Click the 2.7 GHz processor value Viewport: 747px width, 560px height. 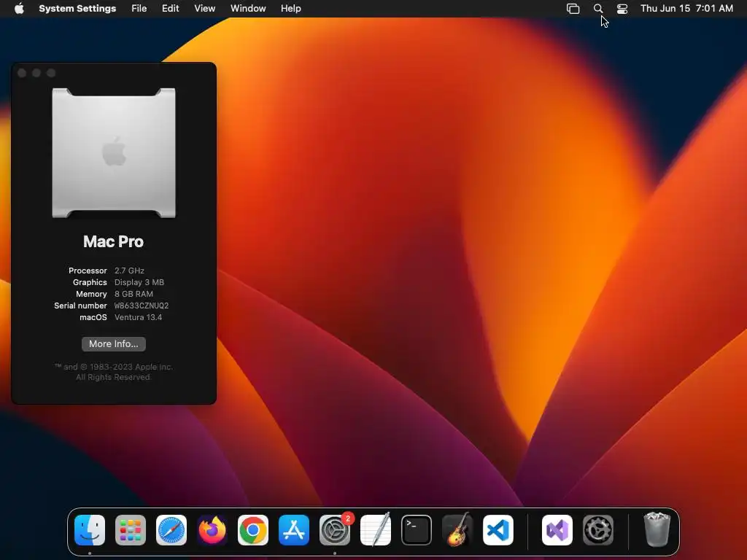pyautogui.click(x=129, y=271)
